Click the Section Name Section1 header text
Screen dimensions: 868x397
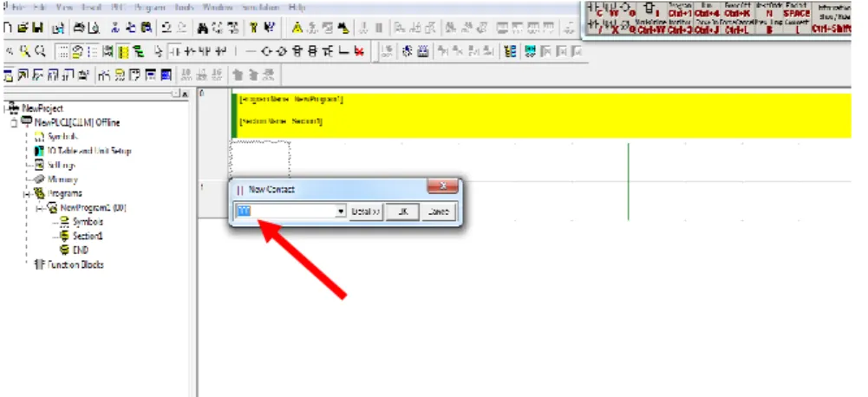(x=281, y=121)
